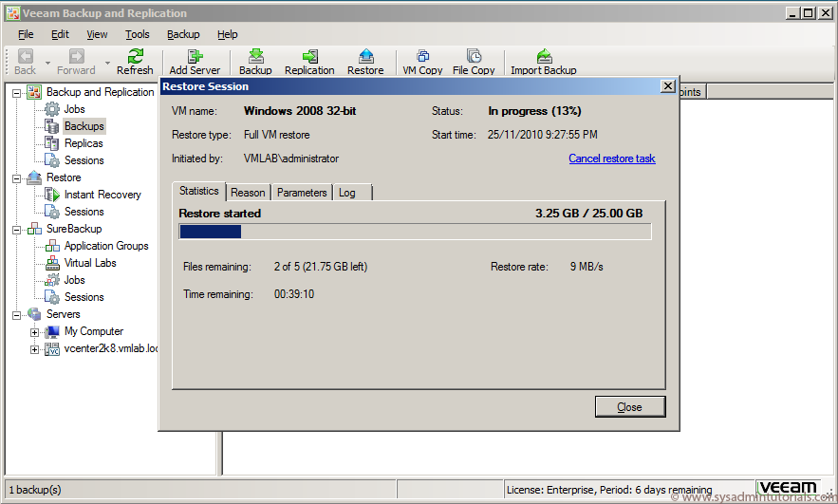The image size is (838, 504).
Task: Click the Import Backup toolbar icon
Action: tap(544, 56)
